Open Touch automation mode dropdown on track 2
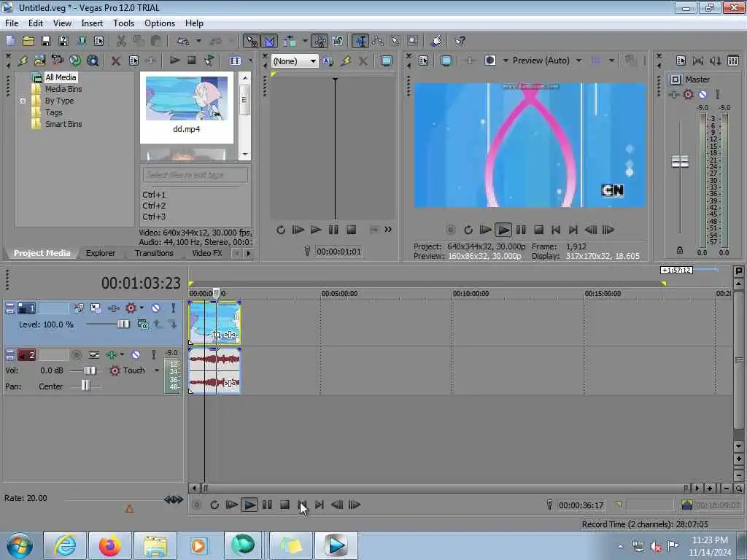This screenshot has width=747, height=560. (x=157, y=370)
